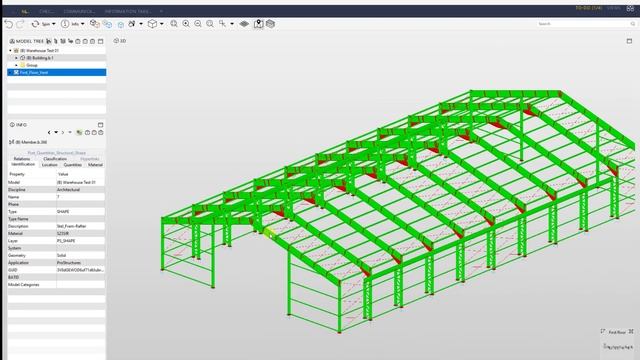Open the Hyperlinks tab
640x360 pixels.
(x=89, y=159)
